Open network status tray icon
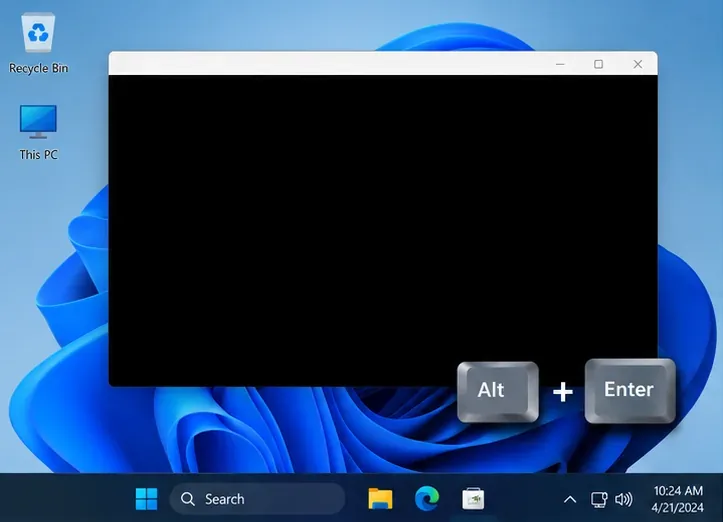Viewport: 723px width, 522px height. pos(599,499)
